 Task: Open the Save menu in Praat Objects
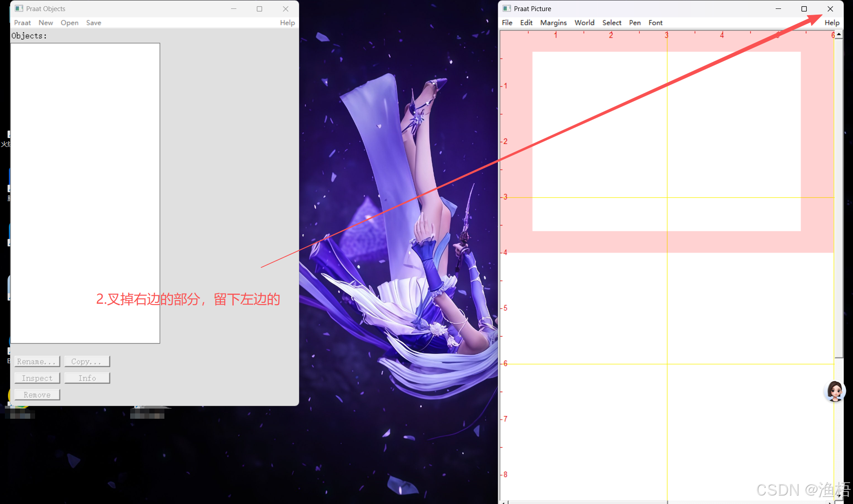point(93,23)
